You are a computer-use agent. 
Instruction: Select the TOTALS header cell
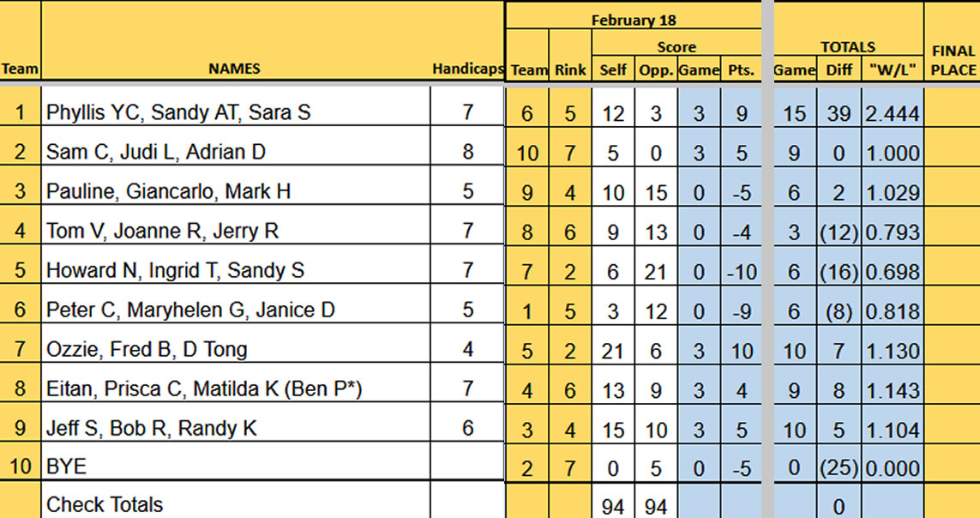847,47
